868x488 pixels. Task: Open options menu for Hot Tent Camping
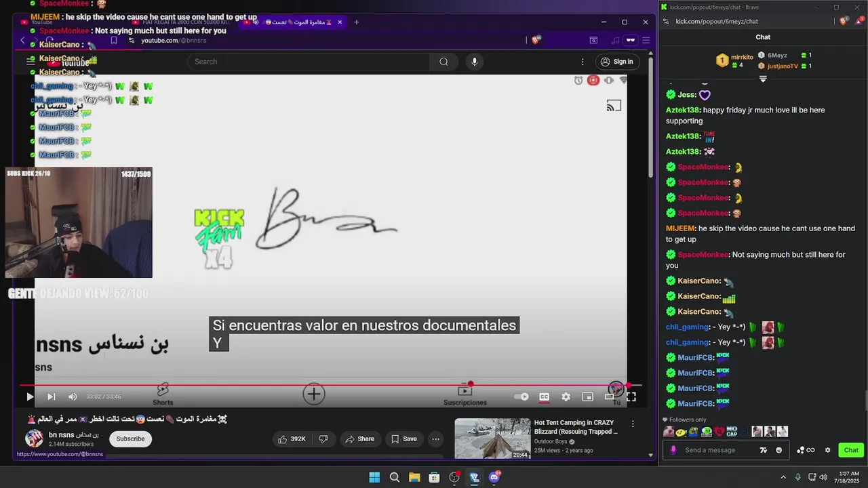(x=633, y=424)
